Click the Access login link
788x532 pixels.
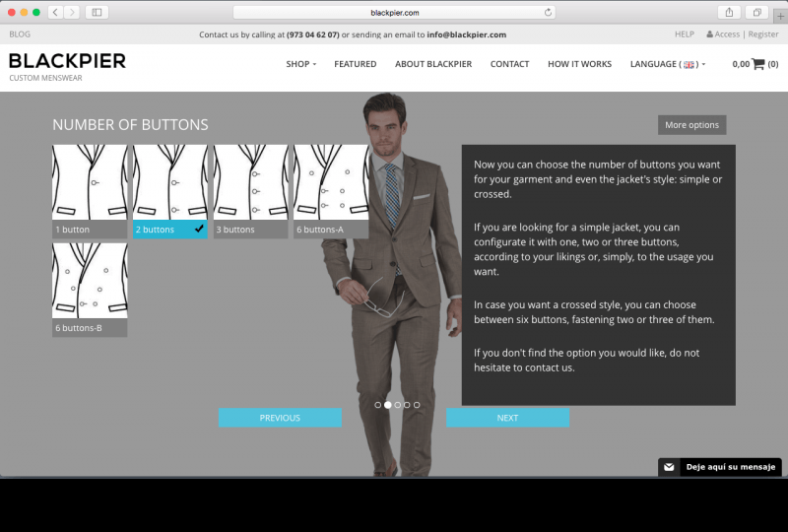tap(727, 34)
